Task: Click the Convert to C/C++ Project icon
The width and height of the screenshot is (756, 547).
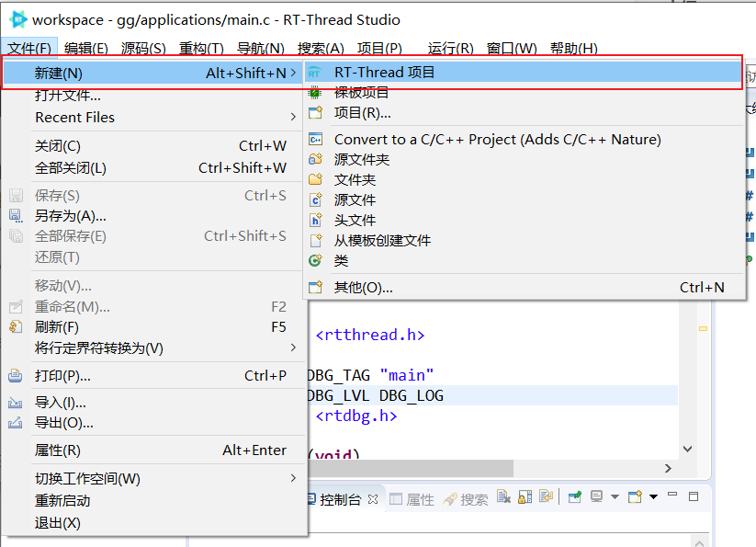Action: pos(315,140)
